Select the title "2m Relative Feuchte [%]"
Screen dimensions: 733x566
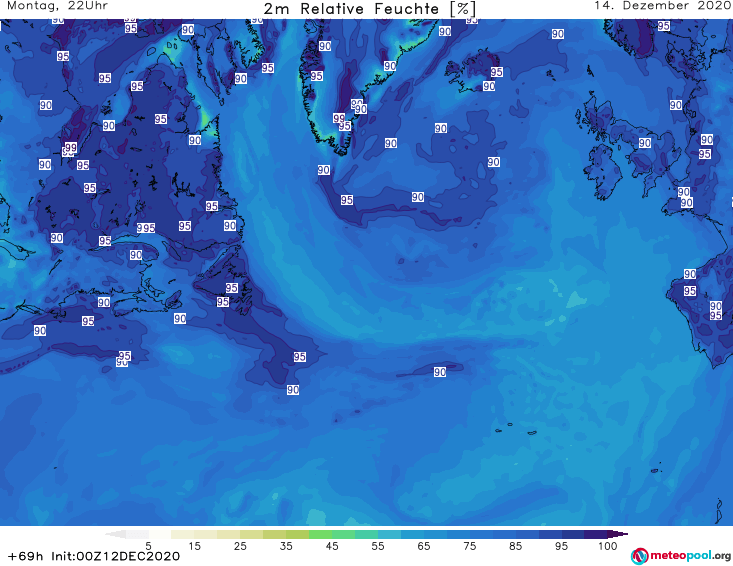(x=370, y=8)
